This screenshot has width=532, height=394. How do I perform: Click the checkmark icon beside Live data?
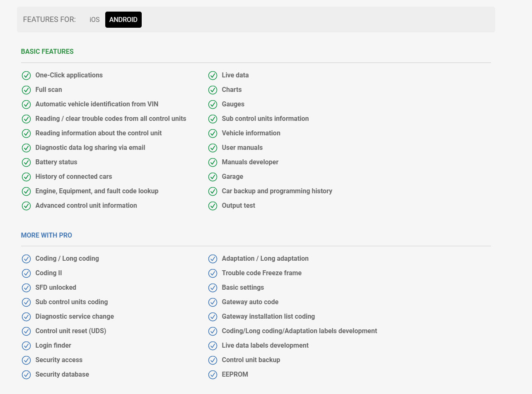(213, 75)
